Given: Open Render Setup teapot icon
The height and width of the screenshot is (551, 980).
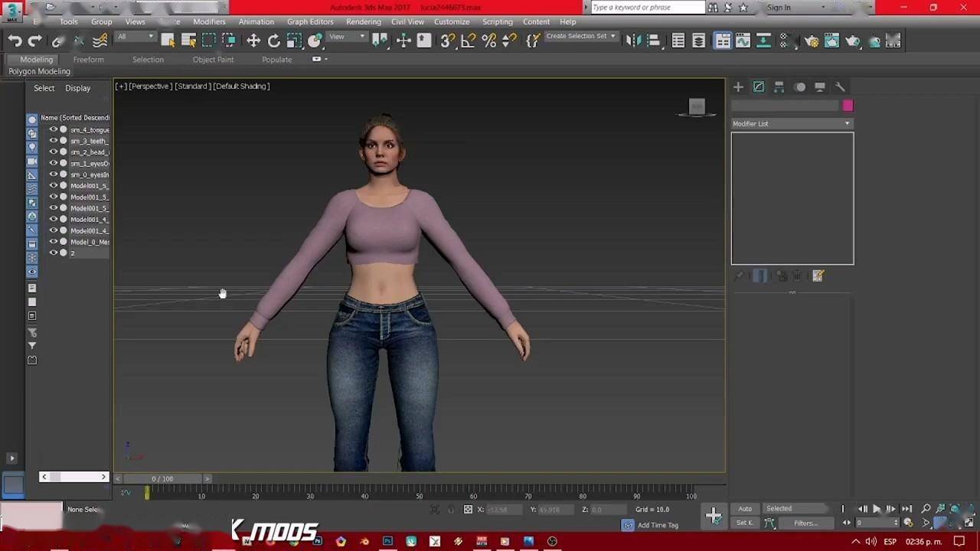Looking at the screenshot, I should (812, 41).
